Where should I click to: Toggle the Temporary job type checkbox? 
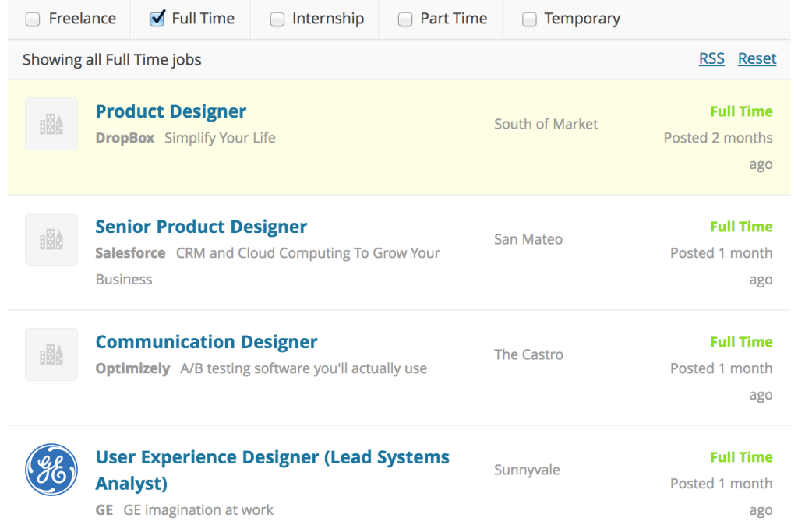pos(529,19)
